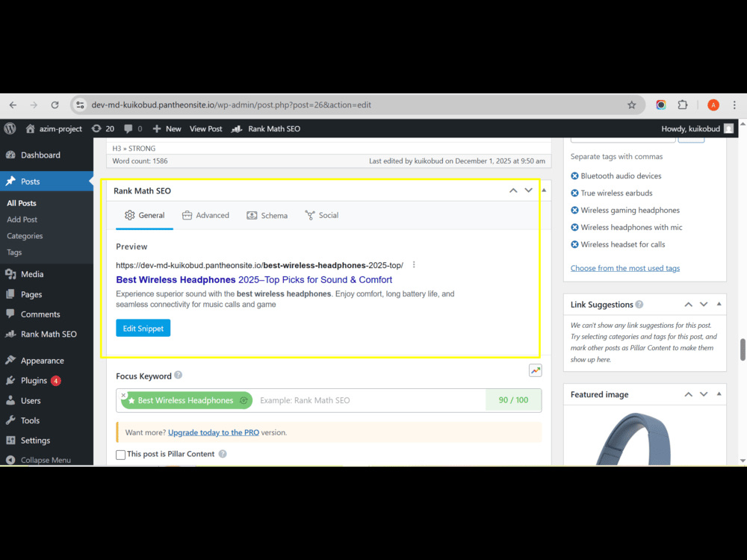Move Featured image panel up
747x560 pixels.
(689, 394)
